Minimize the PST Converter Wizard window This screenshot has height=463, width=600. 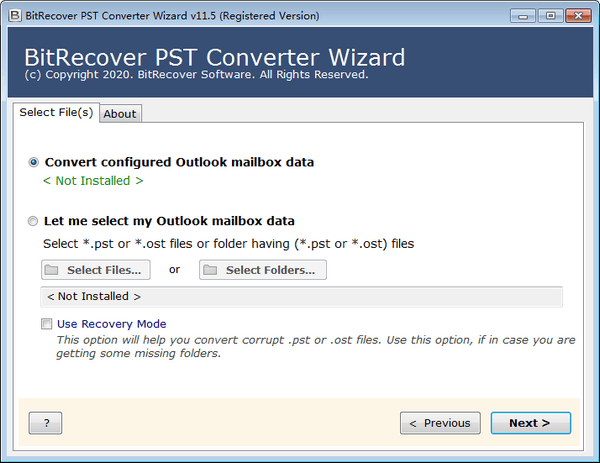(523, 16)
